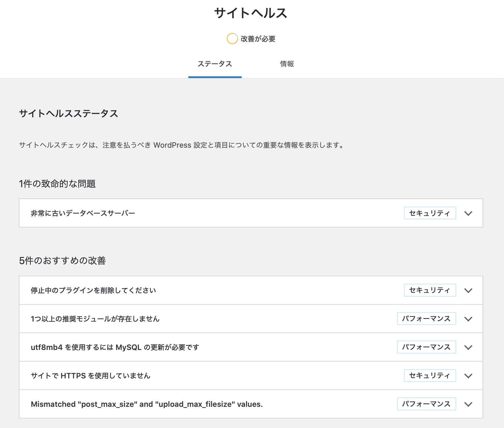Expand the HTTPS recommendation chevron
Screen dimensions: 504x428
click(x=468, y=375)
